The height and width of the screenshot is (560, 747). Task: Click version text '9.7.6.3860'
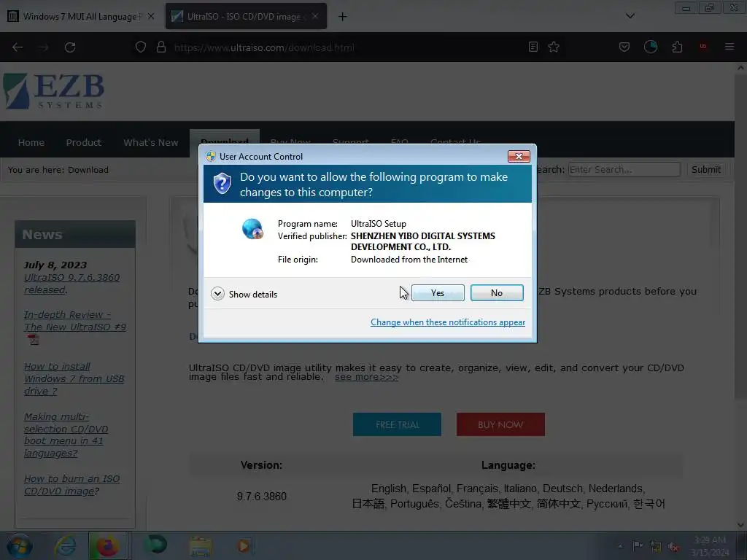[262, 497]
